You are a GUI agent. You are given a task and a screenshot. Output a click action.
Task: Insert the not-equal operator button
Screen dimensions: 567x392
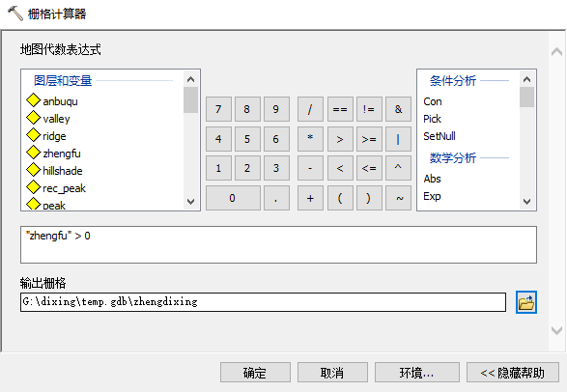(369, 109)
